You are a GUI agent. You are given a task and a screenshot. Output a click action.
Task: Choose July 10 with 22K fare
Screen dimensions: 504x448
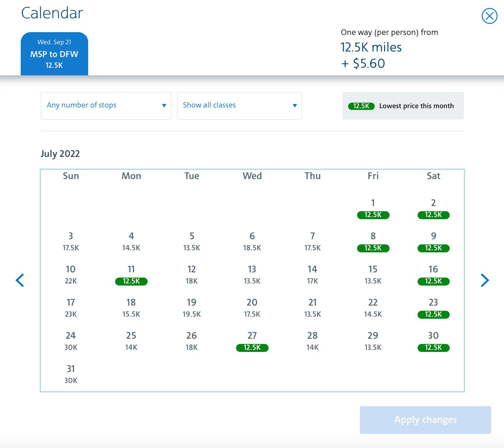[x=71, y=275]
